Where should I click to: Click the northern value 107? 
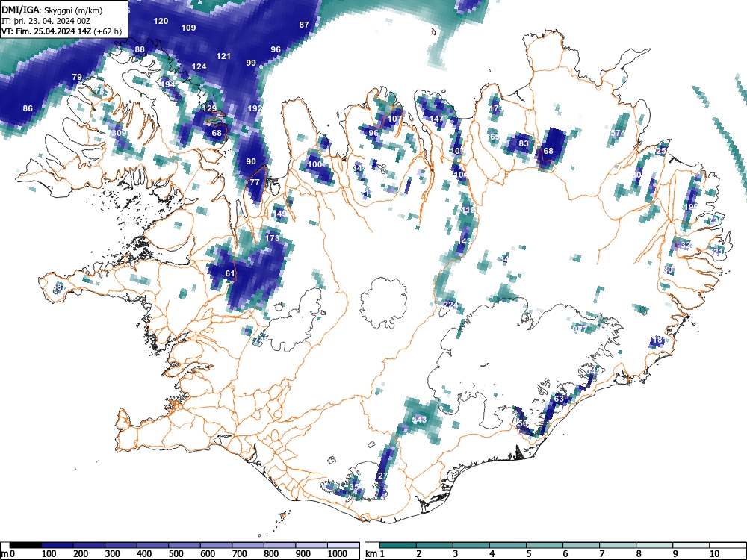(x=394, y=119)
